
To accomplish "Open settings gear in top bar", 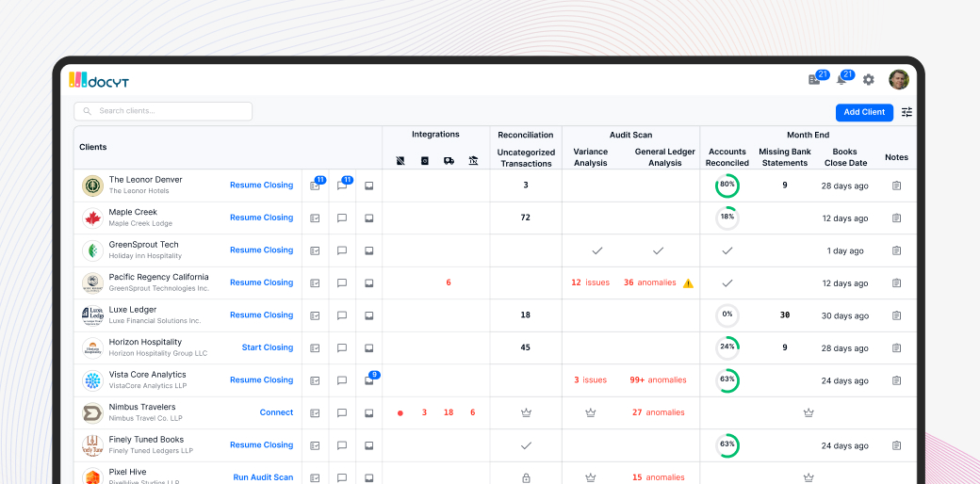I will pos(869,80).
